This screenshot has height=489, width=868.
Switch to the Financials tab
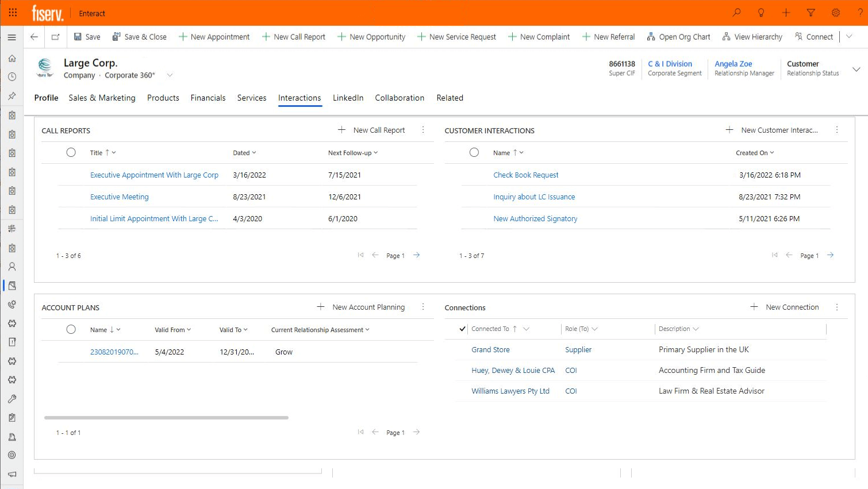click(x=208, y=98)
